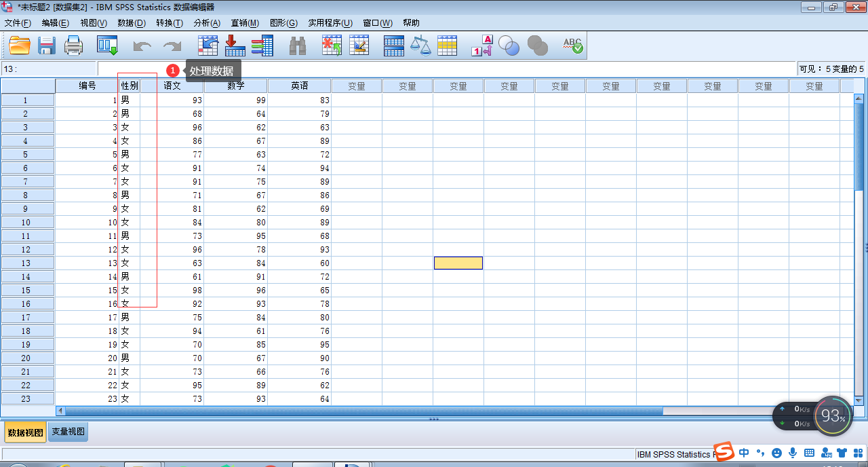Open the 视图(V) menu
The image size is (868, 467).
pyautogui.click(x=94, y=23)
